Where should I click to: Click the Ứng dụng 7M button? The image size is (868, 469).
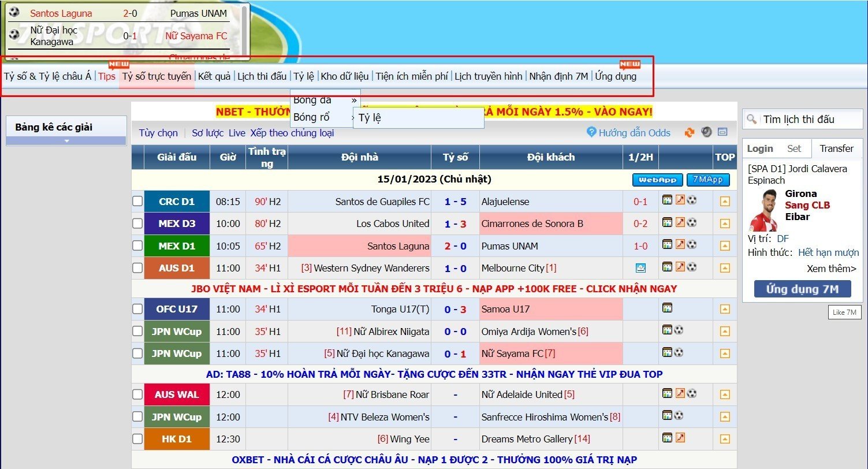802,289
